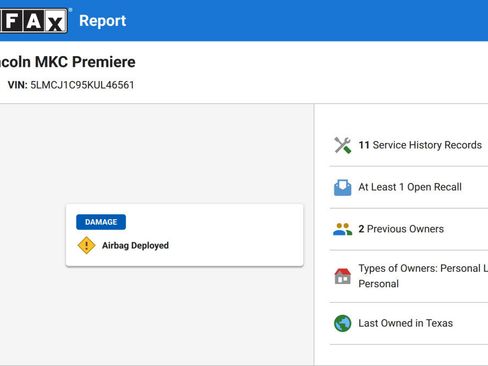
Task: Click the house Types of Owners icon
Action: point(343,276)
